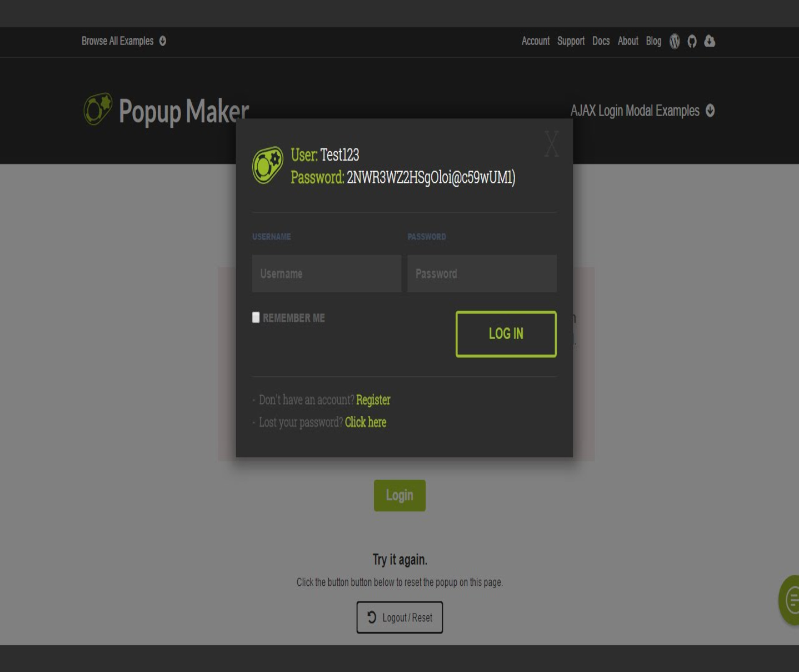Expand AJAX Login Modal Examples arrow icon

[x=710, y=111]
